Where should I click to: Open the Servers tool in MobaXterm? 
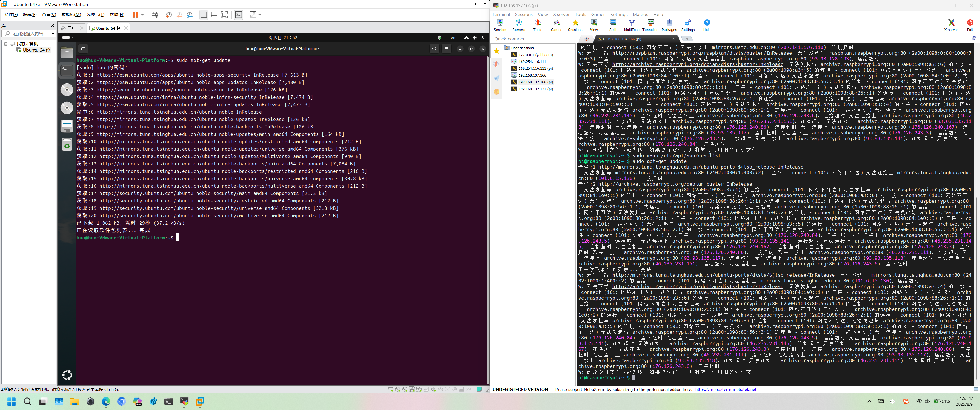click(x=518, y=25)
